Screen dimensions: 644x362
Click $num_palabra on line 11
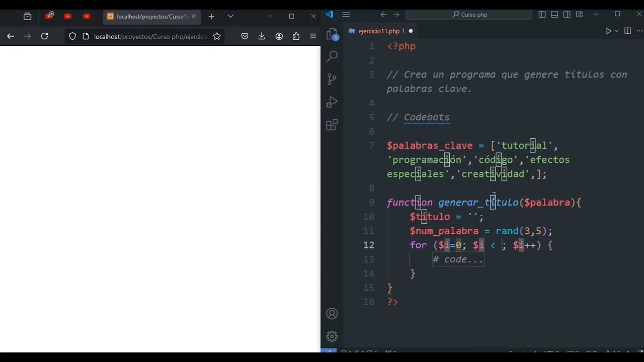(x=444, y=231)
